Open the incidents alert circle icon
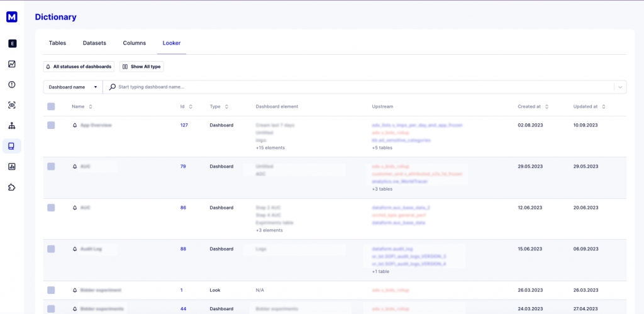 [x=12, y=84]
